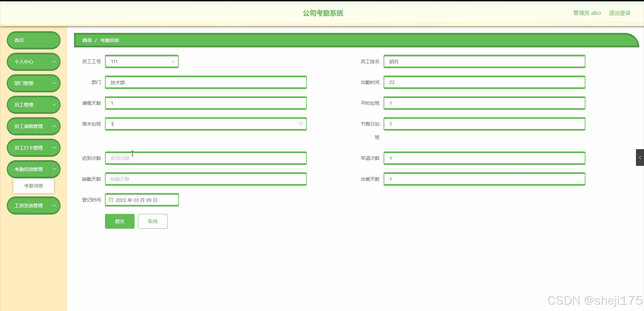Open the 登记时间 date picker
644x311 pixels.
142,200
